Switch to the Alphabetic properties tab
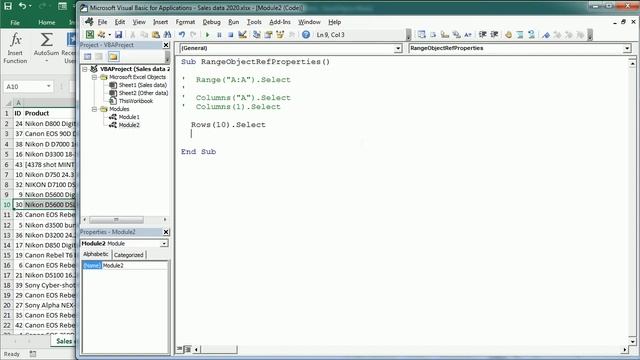This screenshot has height=360, width=640. click(96, 254)
